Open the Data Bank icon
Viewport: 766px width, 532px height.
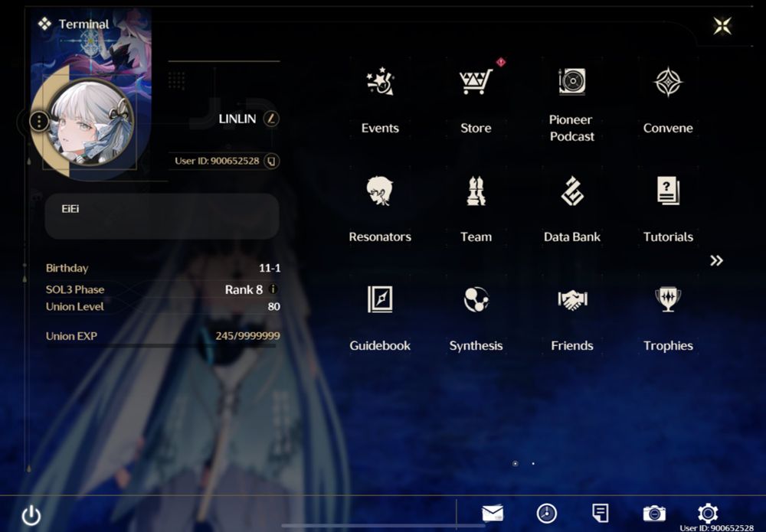click(571, 191)
